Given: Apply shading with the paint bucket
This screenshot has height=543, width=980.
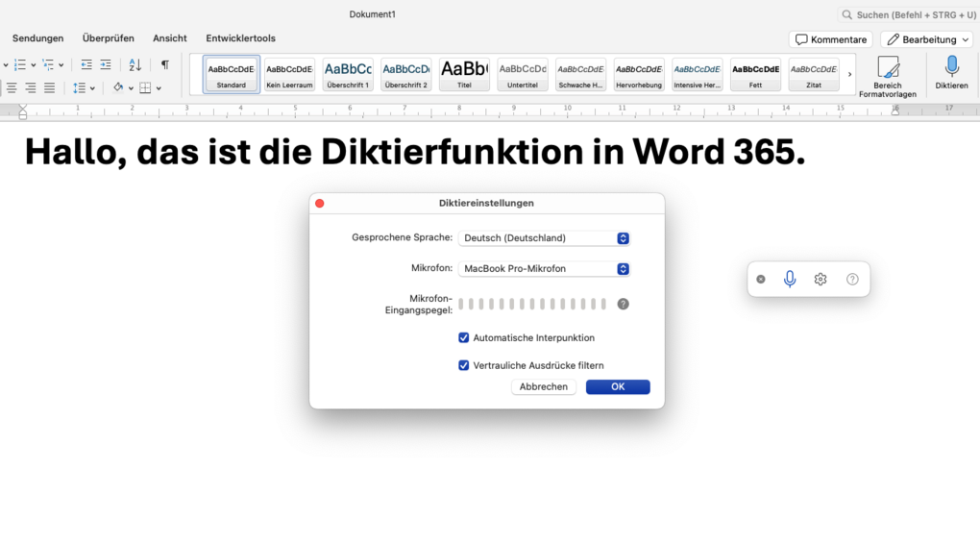Looking at the screenshot, I should (118, 87).
